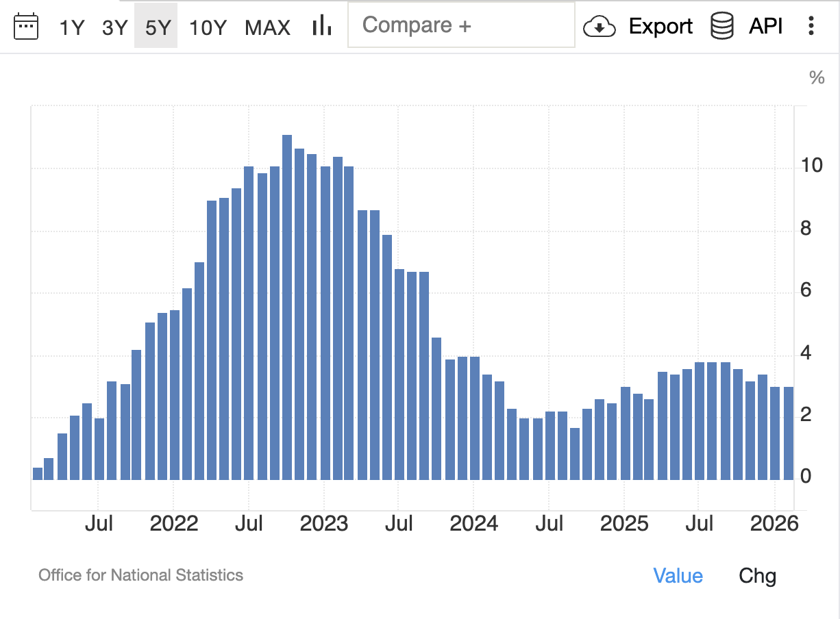Screen dimensions: 840x619
Task: Open the three-dot more options menu
Action: click(x=811, y=26)
